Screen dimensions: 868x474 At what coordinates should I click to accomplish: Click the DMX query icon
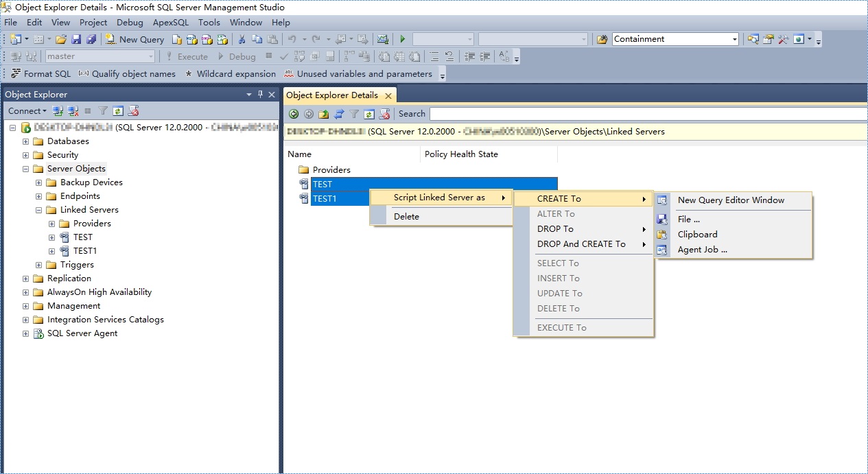(207, 39)
